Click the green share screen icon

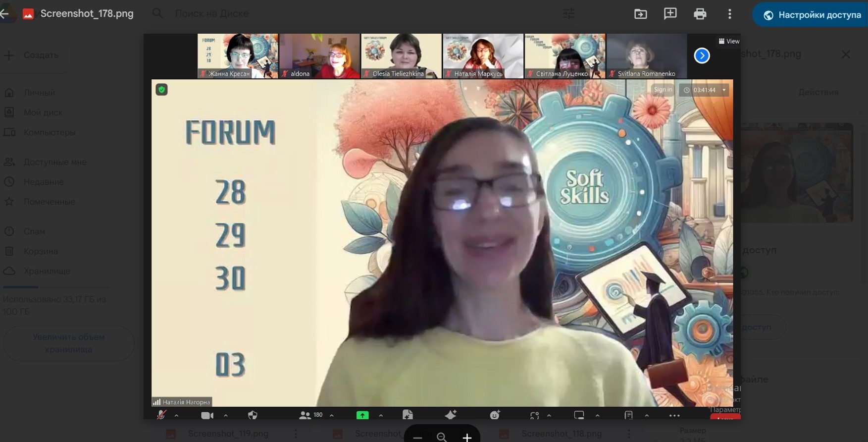pos(362,415)
